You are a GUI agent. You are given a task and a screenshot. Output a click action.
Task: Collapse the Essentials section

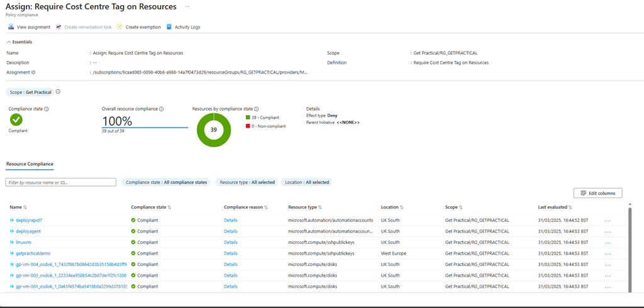[x=9, y=42]
